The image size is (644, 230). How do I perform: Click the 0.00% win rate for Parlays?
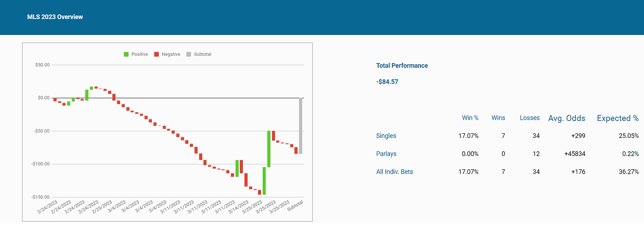[469, 154]
